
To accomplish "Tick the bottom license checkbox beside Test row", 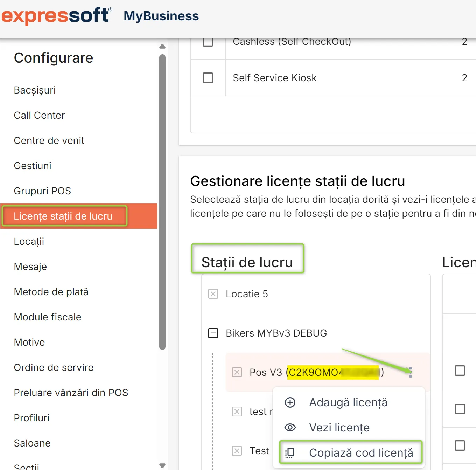I will pyautogui.click(x=460, y=445).
